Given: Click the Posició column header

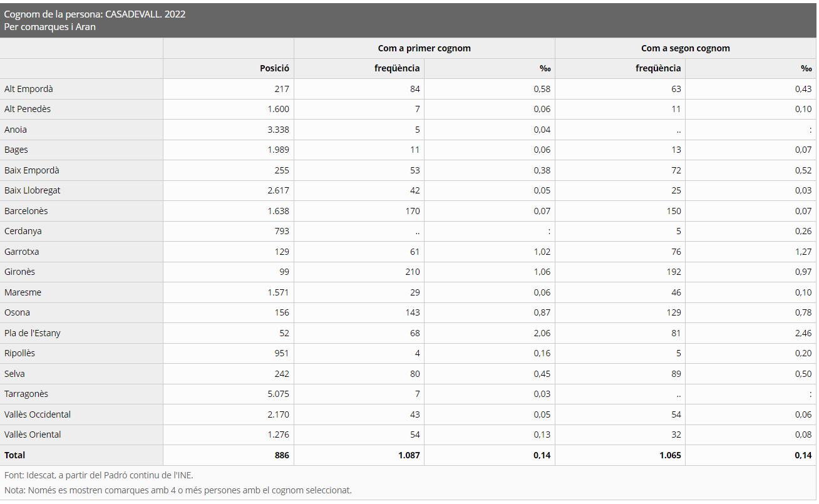Looking at the screenshot, I should (x=274, y=69).
